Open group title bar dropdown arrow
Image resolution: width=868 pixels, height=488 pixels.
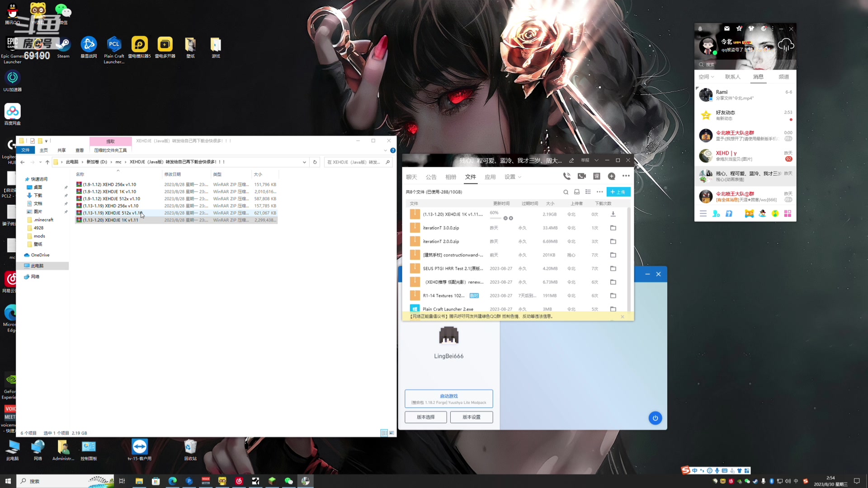[x=596, y=160]
